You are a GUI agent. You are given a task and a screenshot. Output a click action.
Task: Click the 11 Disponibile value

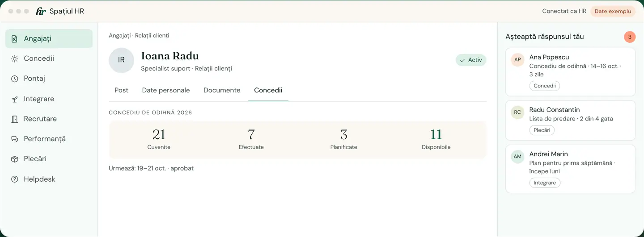coord(436,134)
